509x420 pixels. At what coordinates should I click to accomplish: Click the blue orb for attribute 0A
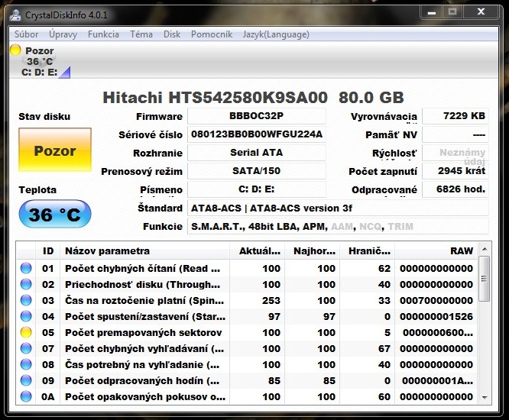(27, 396)
